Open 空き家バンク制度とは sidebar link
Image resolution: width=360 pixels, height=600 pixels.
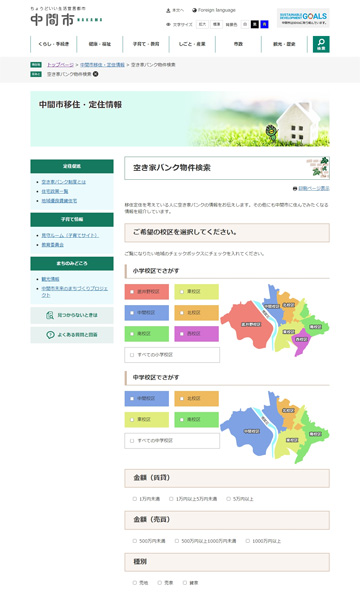click(64, 182)
